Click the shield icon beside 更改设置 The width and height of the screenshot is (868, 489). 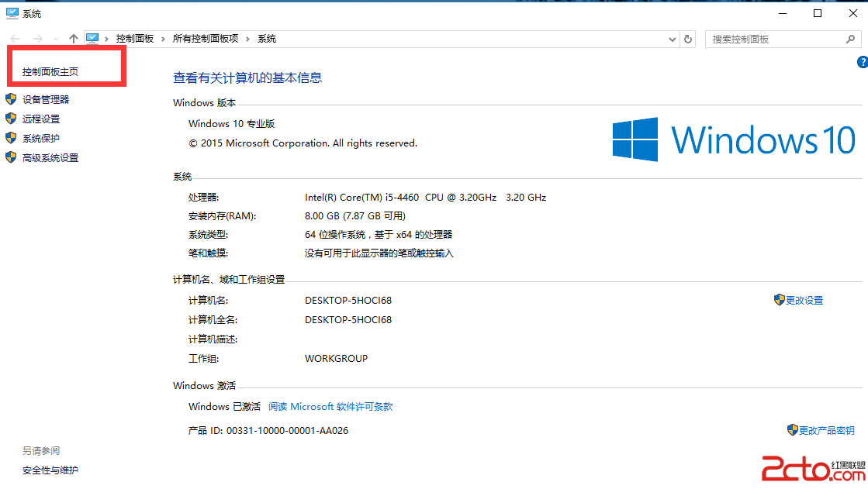pos(779,300)
